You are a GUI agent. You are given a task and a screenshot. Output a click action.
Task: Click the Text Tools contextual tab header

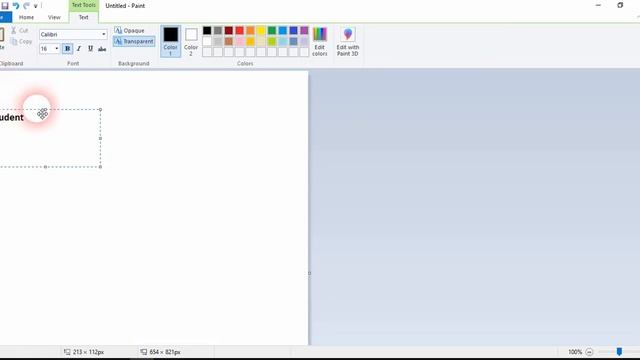coord(84,5)
